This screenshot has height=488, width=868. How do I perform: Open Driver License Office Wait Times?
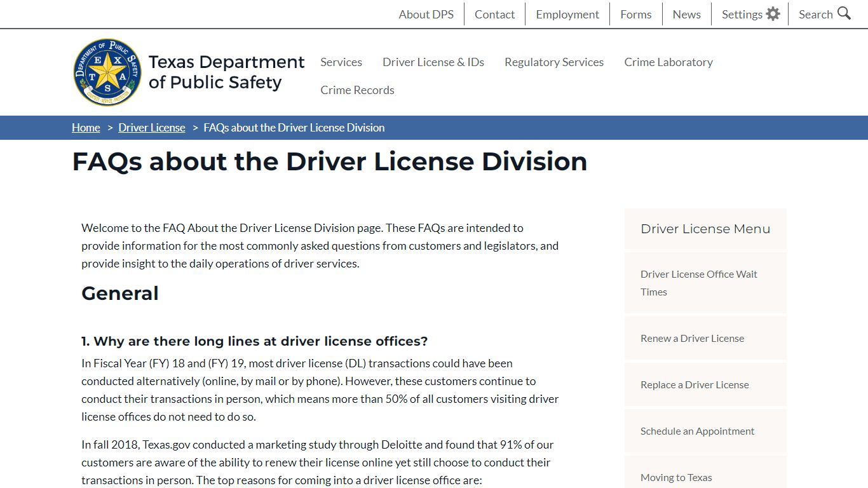(x=705, y=283)
